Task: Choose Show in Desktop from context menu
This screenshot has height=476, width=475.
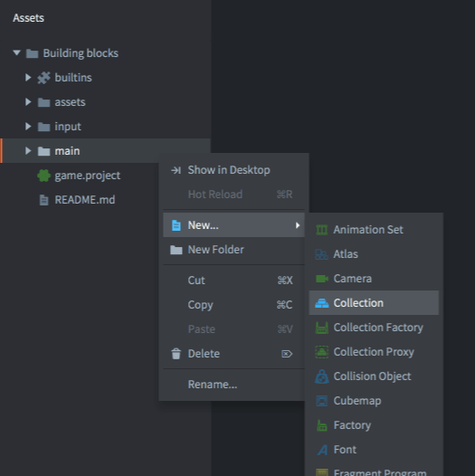Action: tap(233, 170)
